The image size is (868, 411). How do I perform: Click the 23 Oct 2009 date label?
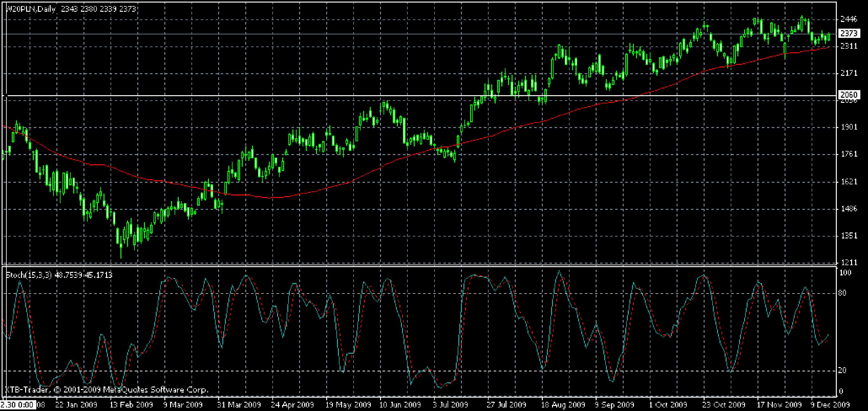click(x=724, y=405)
